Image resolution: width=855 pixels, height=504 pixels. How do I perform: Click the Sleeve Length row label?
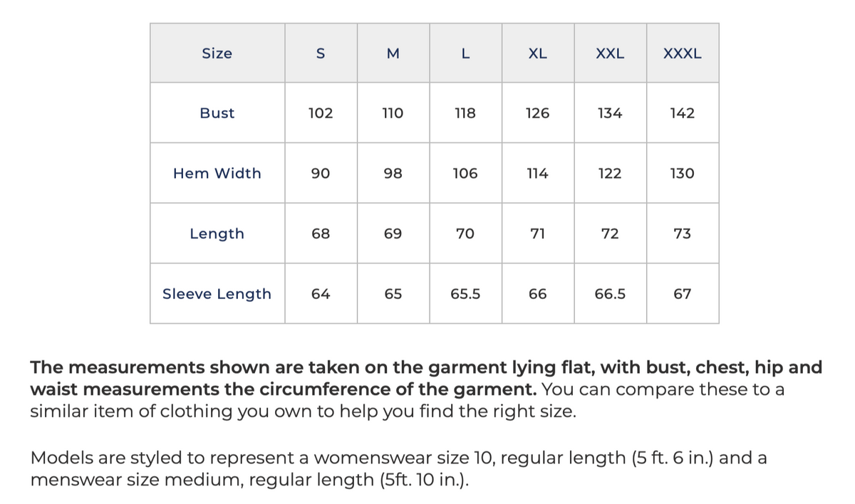[x=217, y=294]
